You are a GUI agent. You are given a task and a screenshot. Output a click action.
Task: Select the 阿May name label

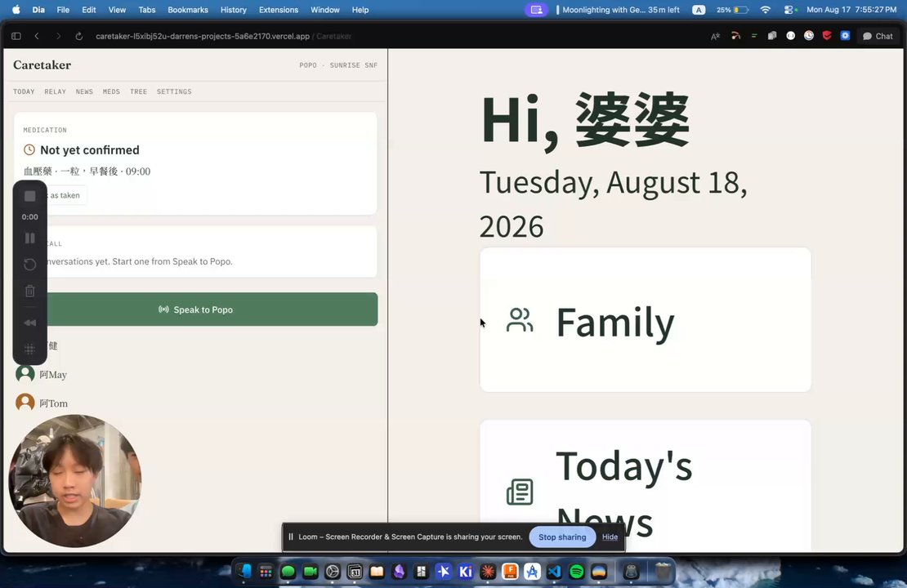[x=53, y=375]
